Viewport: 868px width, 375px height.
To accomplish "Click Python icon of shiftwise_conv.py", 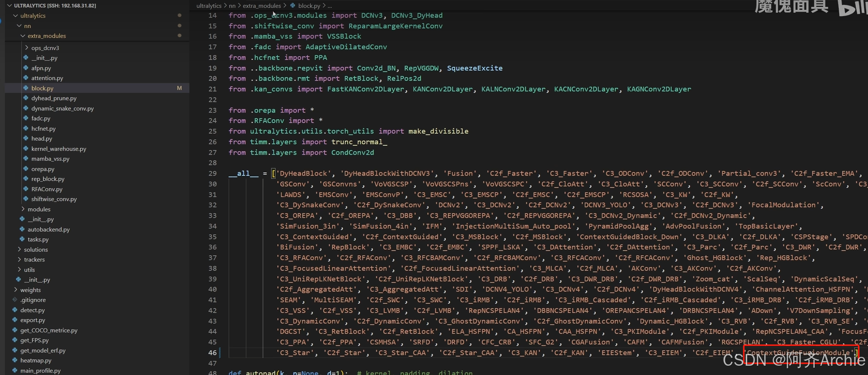I will tap(26, 199).
